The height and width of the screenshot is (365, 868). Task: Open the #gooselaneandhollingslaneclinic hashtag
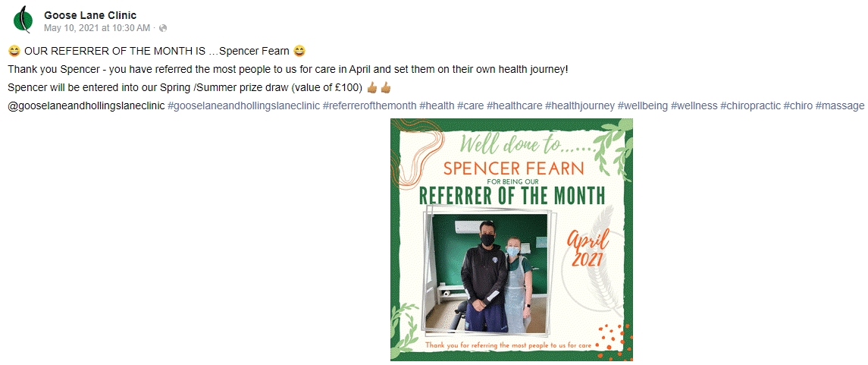[243, 105]
